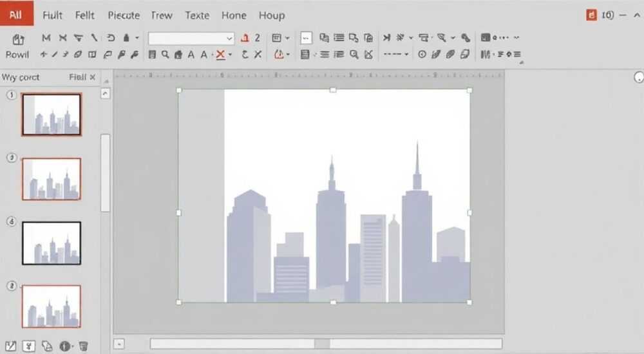Click the ribbon dialog launcher corner
Viewport: 644px width, 354px height.
click(521, 63)
